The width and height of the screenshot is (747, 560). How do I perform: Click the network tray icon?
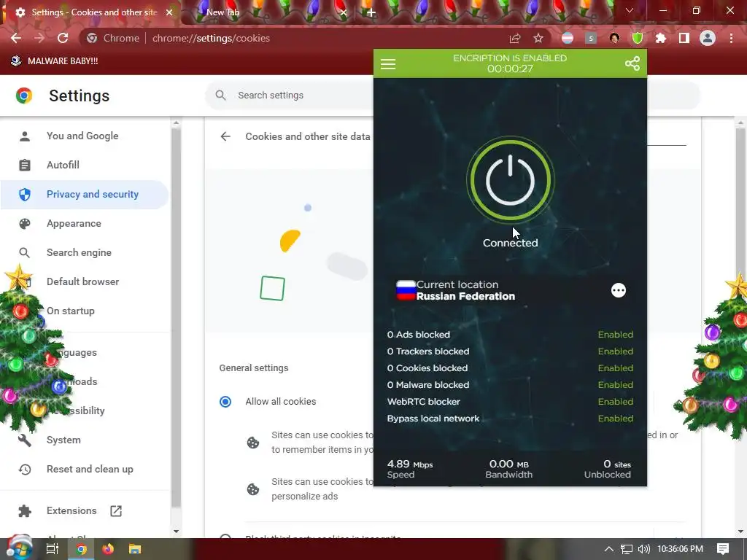[627, 549]
